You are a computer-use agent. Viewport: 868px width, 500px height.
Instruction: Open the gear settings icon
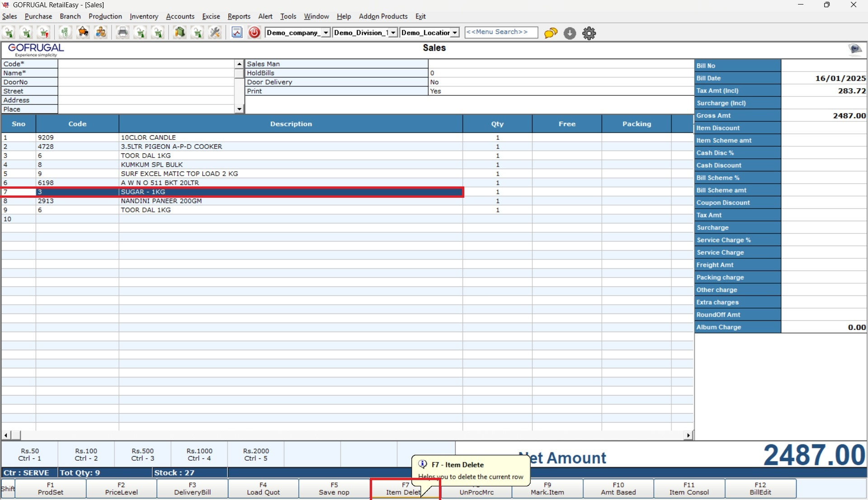point(589,33)
